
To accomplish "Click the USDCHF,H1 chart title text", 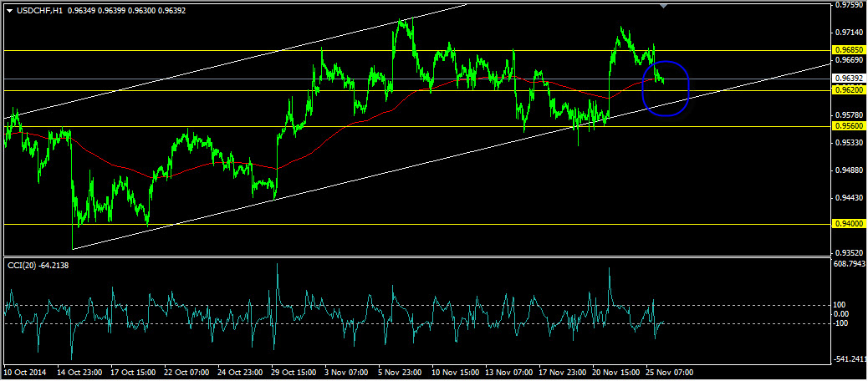I will 38,10.
